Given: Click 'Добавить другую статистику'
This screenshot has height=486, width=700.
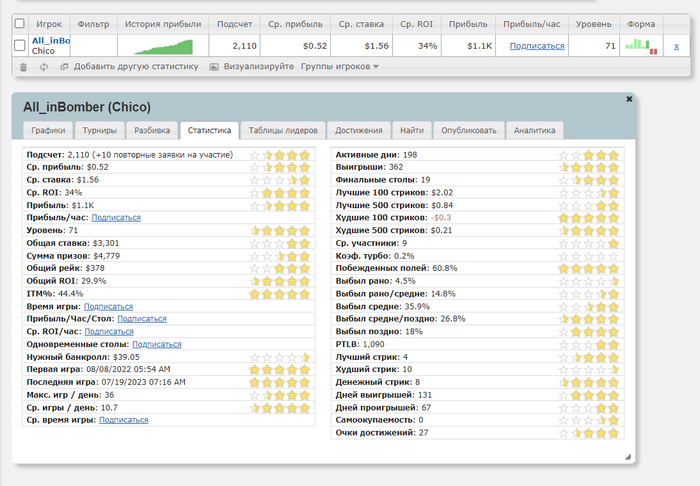Looking at the screenshot, I should point(136,66).
